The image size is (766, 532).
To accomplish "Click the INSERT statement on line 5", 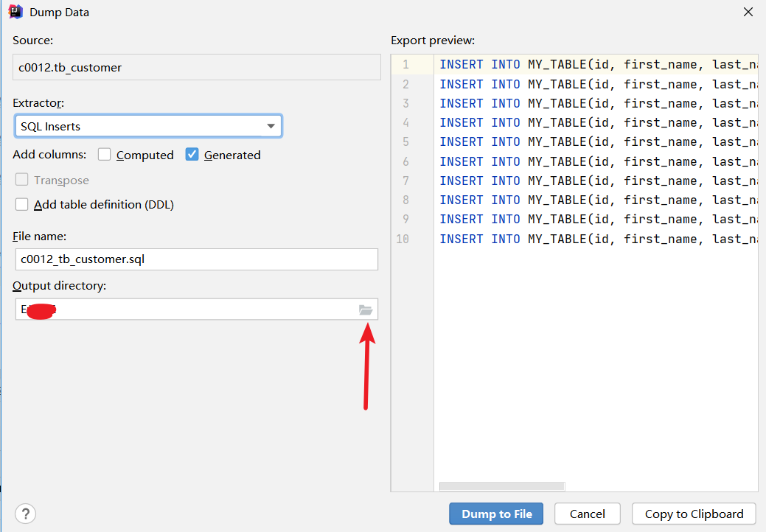I will point(599,141).
